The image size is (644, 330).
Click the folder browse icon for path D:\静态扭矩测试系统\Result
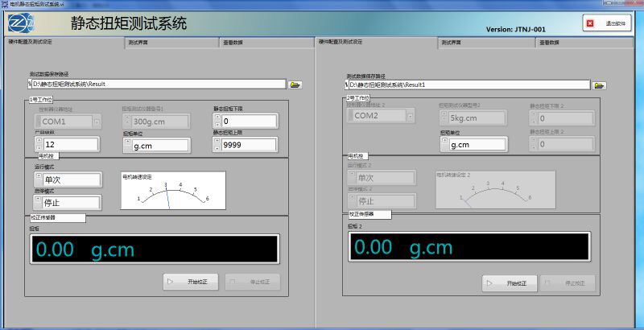point(295,84)
